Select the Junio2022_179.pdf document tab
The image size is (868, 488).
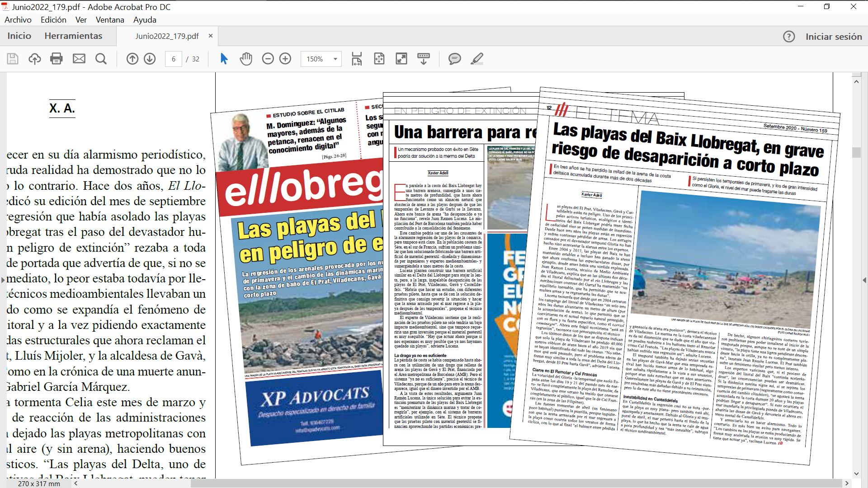167,36
